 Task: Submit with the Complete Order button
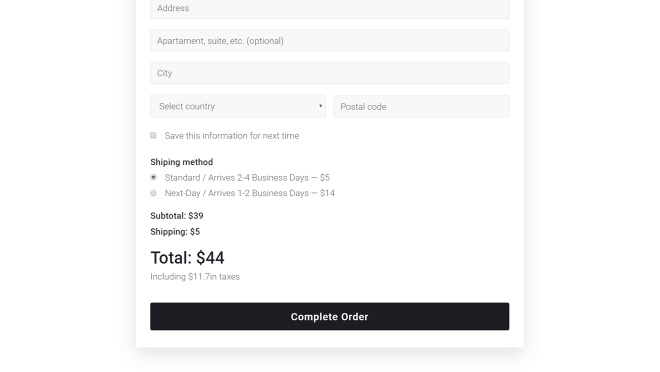click(x=330, y=316)
